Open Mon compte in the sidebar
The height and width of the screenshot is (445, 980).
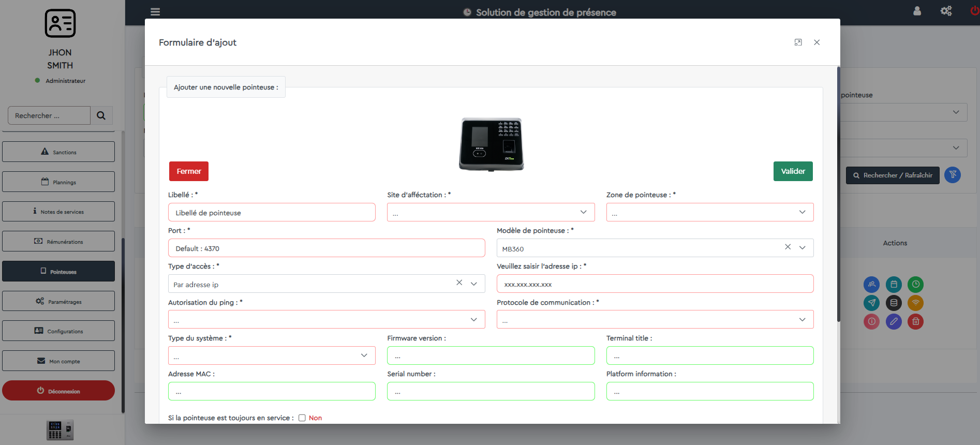pos(58,361)
